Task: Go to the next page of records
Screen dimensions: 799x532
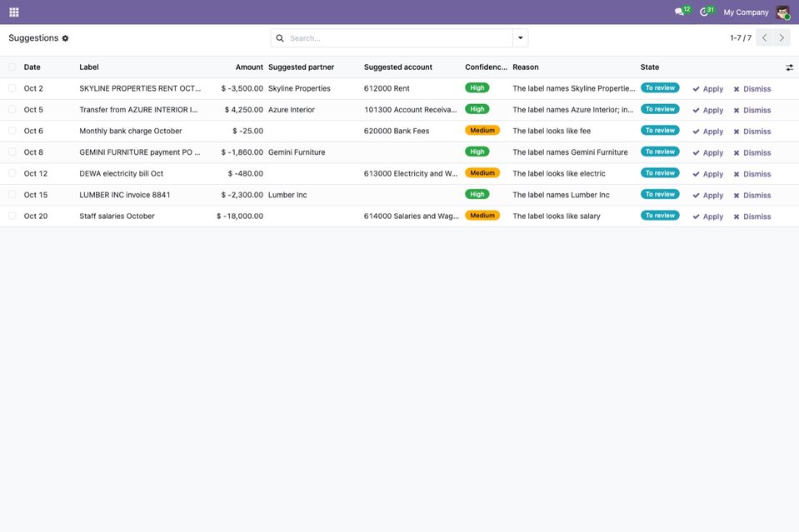Action: click(x=782, y=37)
